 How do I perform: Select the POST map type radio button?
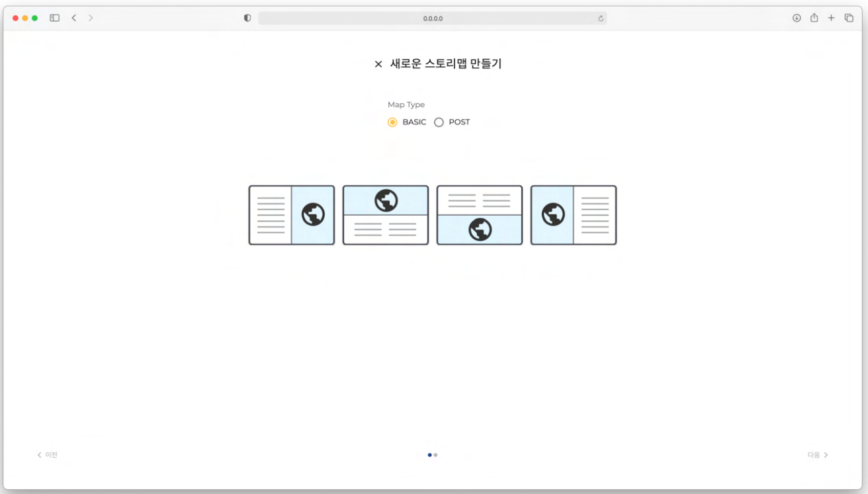pos(439,122)
